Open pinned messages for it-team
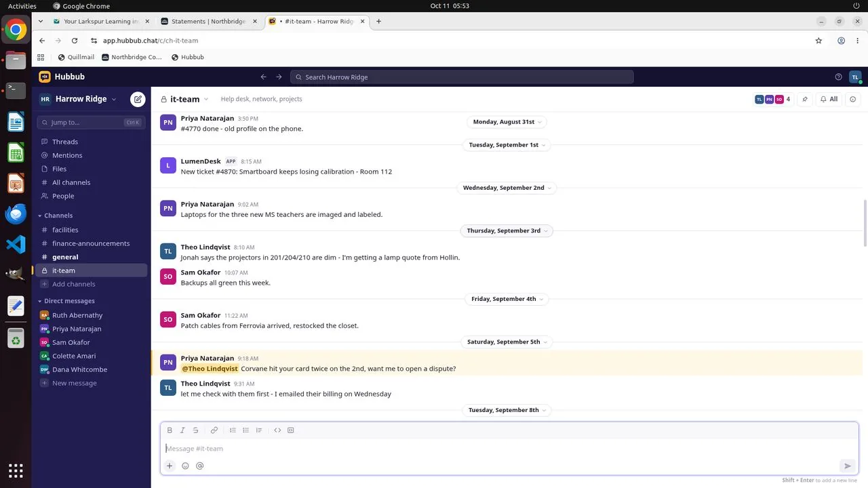Image resolution: width=868 pixels, height=488 pixels. pos(805,99)
